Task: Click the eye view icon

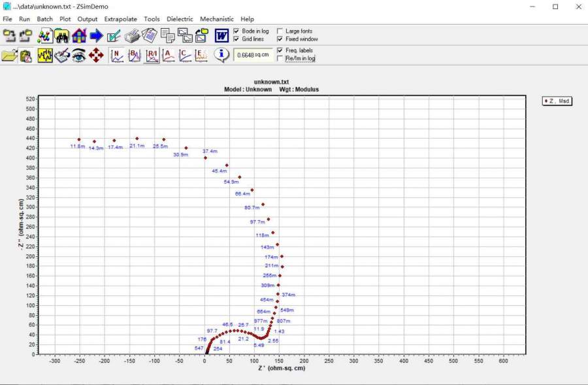Action: click(79, 55)
